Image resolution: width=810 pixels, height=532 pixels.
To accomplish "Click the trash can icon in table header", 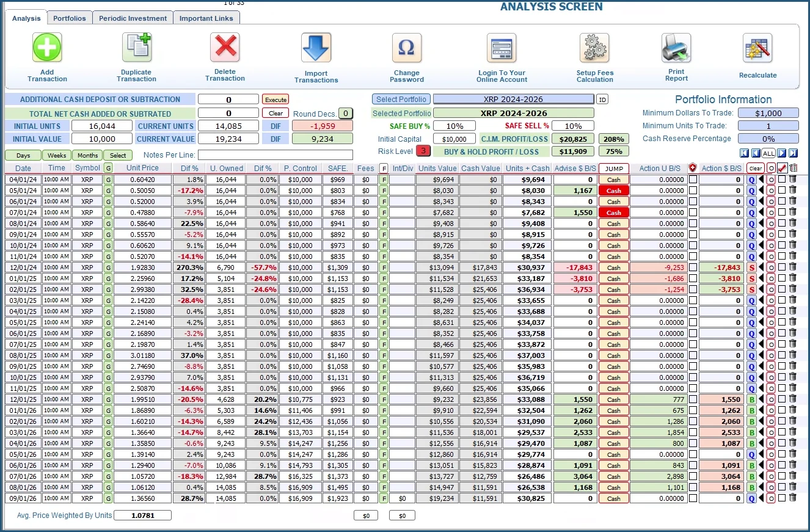I will pyautogui.click(x=793, y=168).
